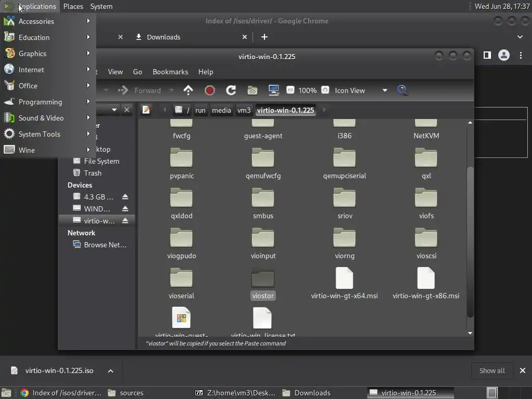Select the virtio-win-gt-x86.msi file
The width and height of the screenshot is (532, 399).
coord(426,284)
